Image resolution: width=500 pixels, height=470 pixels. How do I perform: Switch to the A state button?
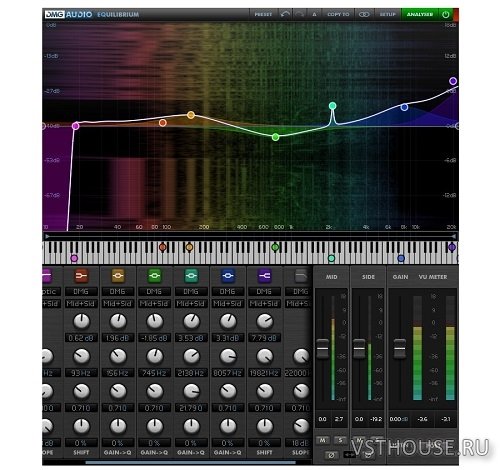coord(314,14)
